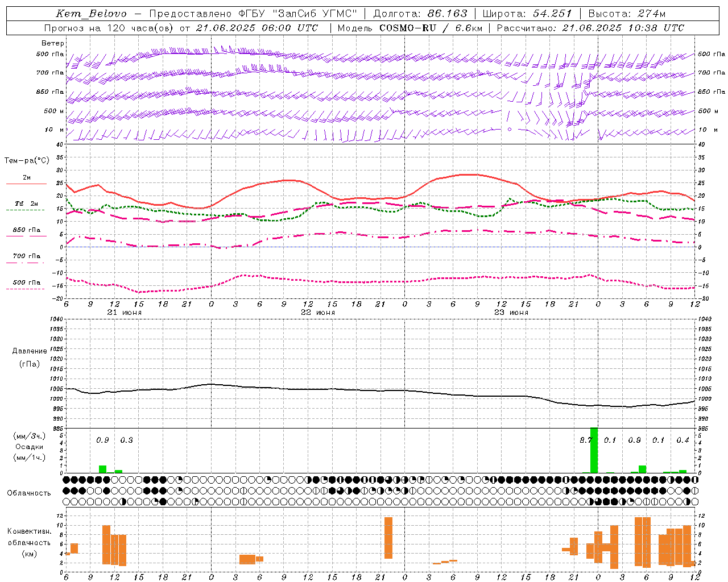The image size is (728, 582).
Task: Click the Конвективн. convective cloud panel label
Action: coord(29,531)
